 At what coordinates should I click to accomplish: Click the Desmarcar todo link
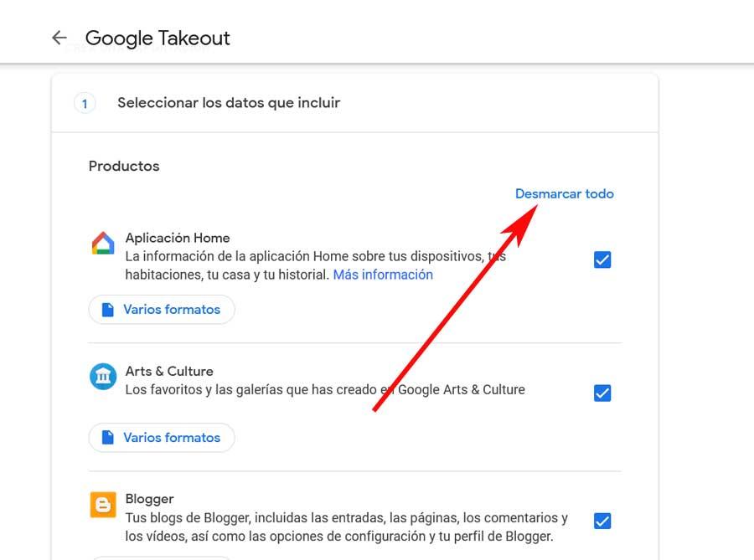(564, 193)
